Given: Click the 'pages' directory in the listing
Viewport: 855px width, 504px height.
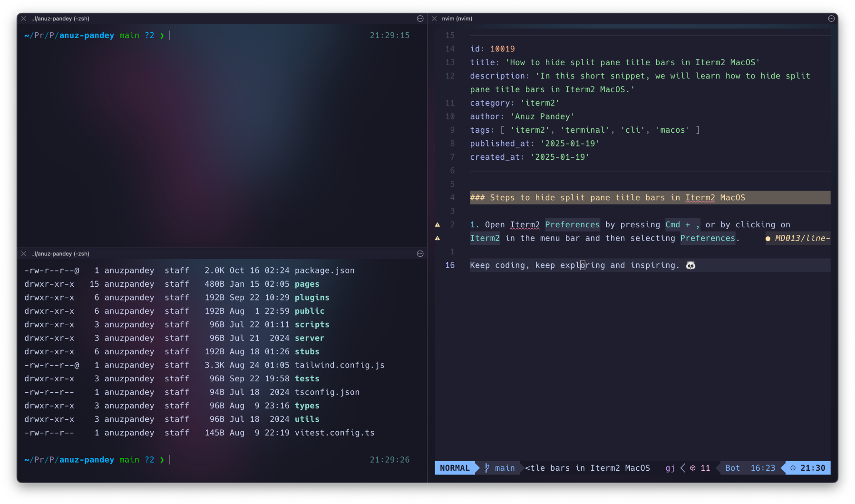Looking at the screenshot, I should pos(307,284).
